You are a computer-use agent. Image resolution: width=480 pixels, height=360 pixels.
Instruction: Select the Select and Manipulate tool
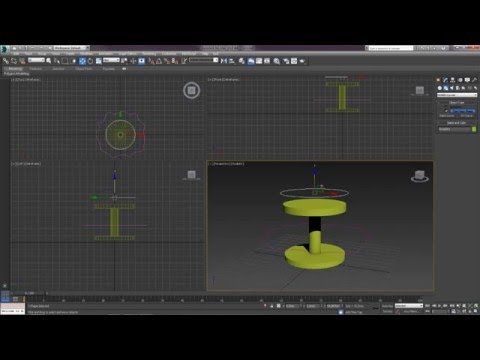pos(133,61)
